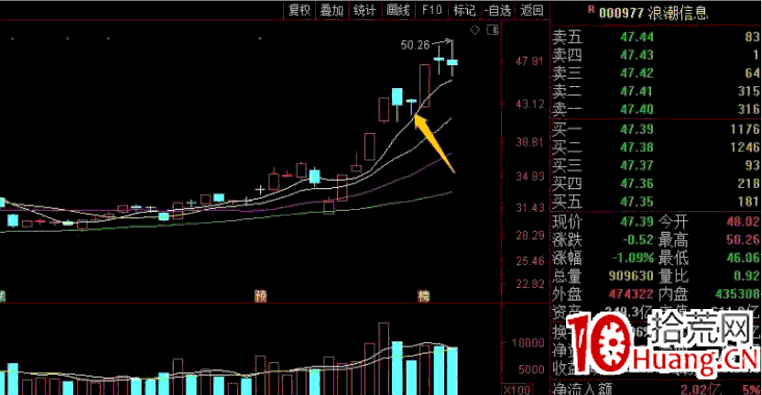Click the 涨跌 value -0.52
Image resolution: width=762 pixels, height=395 pixels.
tap(638, 240)
